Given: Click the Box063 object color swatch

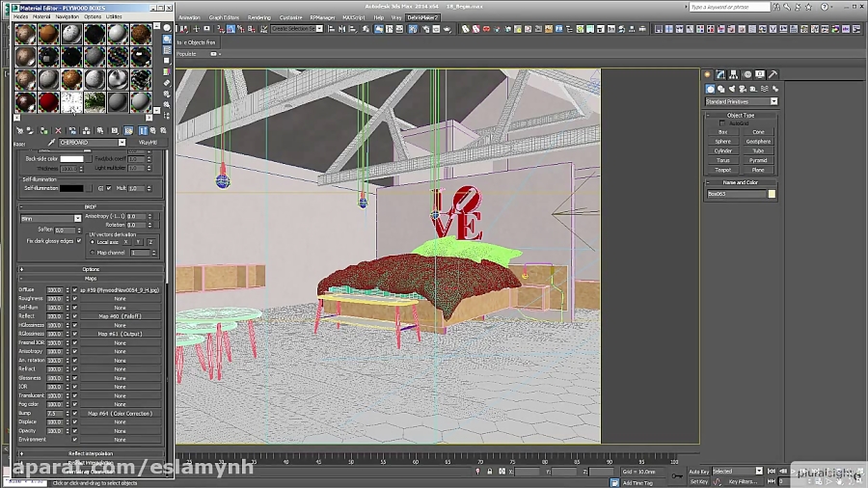Looking at the screenshot, I should (x=772, y=194).
